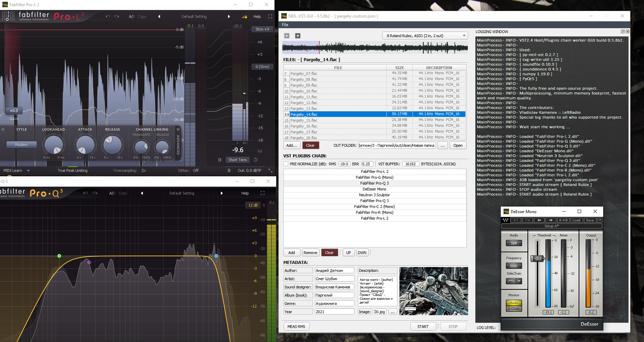Reset the Pro-L 2 loudness measurement
Image resolution: width=644 pixels, height=342 pixels.
click(x=256, y=160)
